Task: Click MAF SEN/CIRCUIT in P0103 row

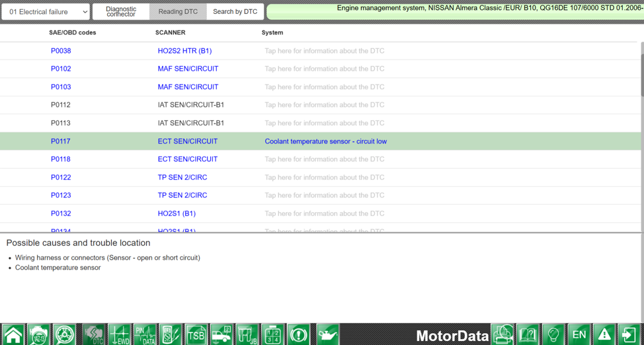Action: 188,87
